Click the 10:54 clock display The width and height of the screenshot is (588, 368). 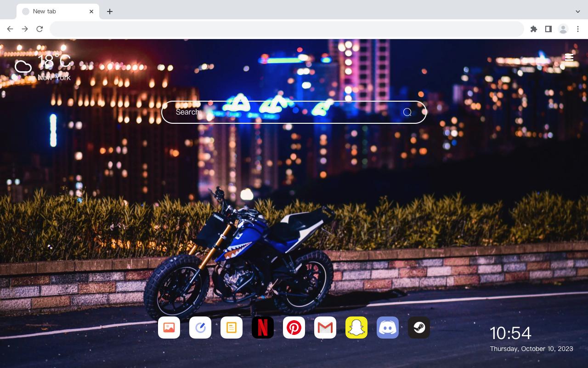[510, 333]
